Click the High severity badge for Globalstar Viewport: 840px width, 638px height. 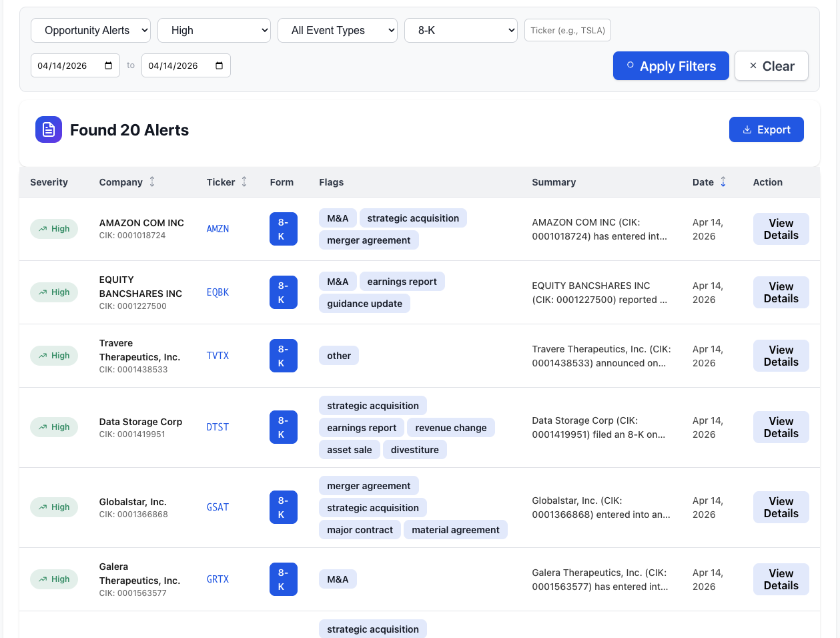point(54,507)
